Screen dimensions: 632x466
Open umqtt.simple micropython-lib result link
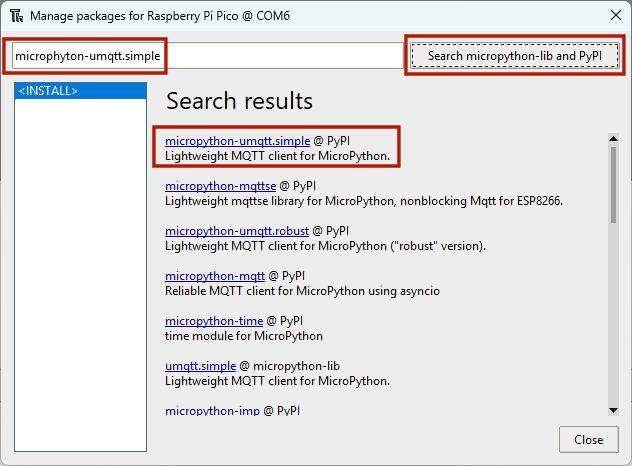coord(200,366)
